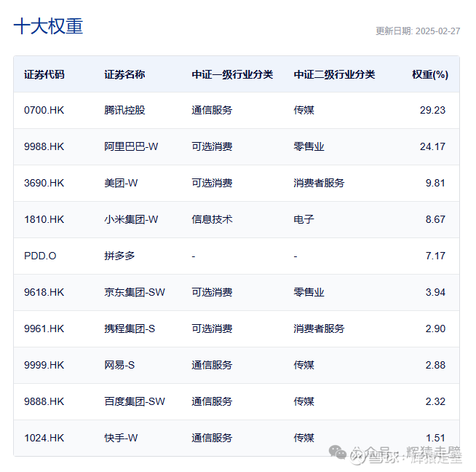The width and height of the screenshot is (476, 472).
Task: Click 零售业 in the 阿里巴巴-W row
Action: coord(309,146)
